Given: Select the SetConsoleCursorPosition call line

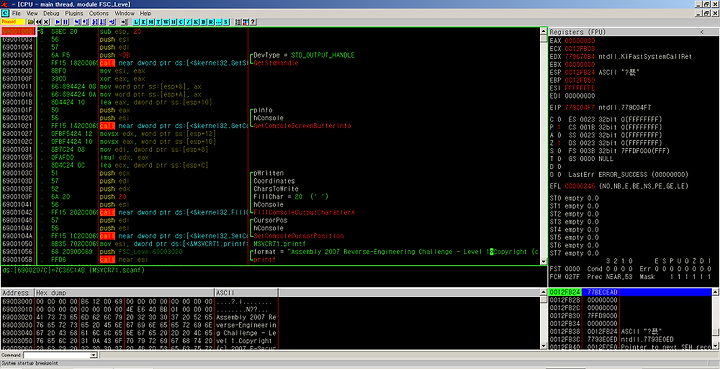Looking at the screenshot, I should coord(270,236).
